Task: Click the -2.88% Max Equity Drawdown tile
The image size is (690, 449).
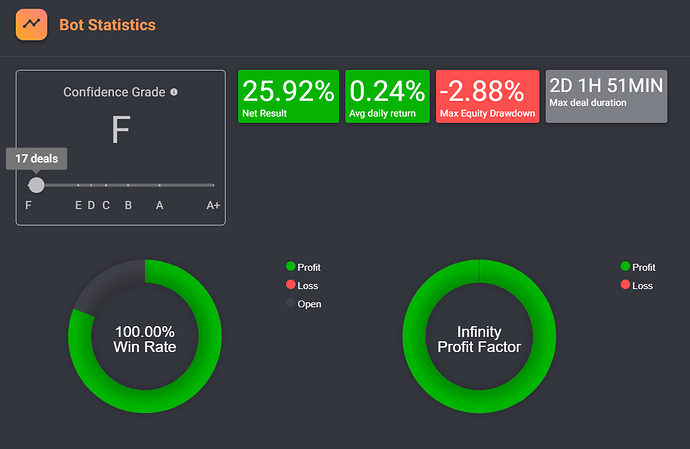Action: click(488, 96)
